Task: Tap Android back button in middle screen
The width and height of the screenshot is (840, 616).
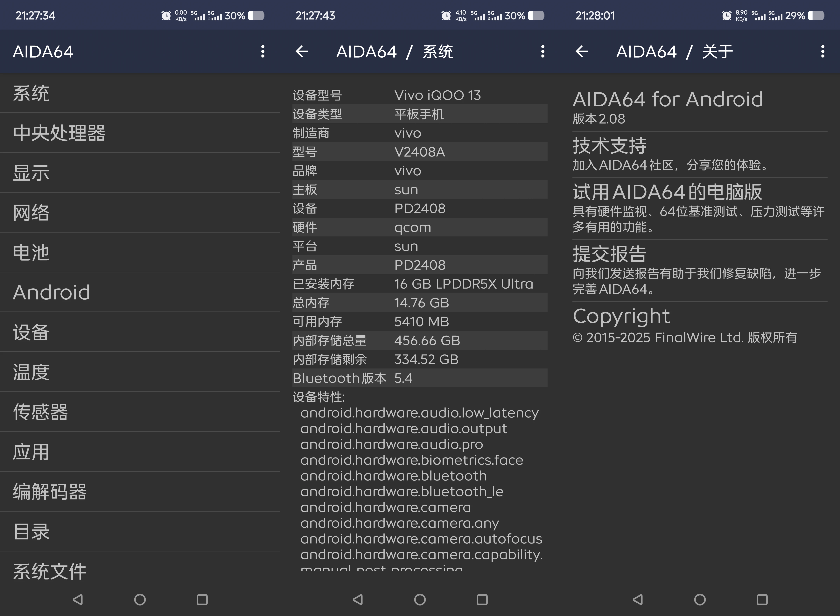Action: (x=358, y=600)
